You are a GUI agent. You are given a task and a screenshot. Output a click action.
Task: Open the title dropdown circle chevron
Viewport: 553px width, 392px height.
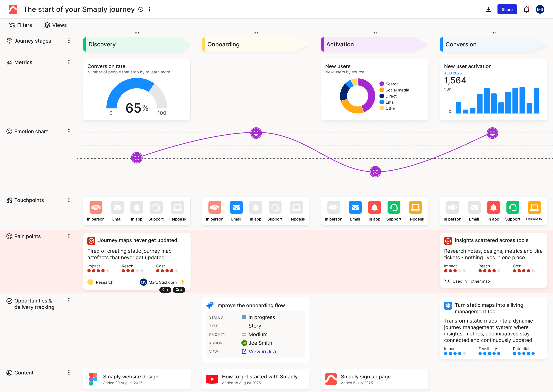(x=141, y=9)
